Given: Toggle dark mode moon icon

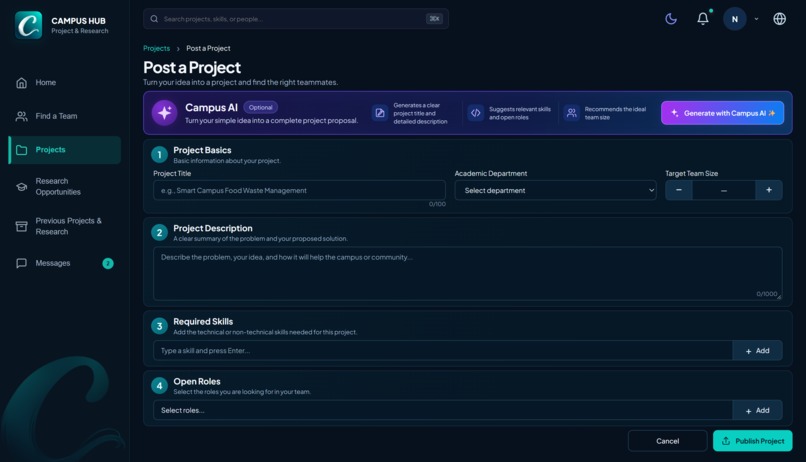Looking at the screenshot, I should pyautogui.click(x=671, y=19).
